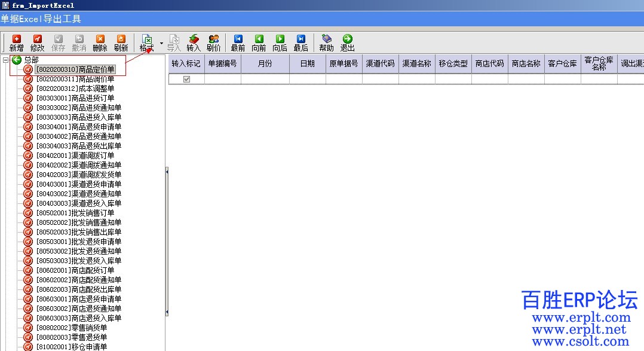This screenshot has width=644, height=351.
Task: Open 帮助 (Help) from the toolbar
Action: pyautogui.click(x=326, y=42)
